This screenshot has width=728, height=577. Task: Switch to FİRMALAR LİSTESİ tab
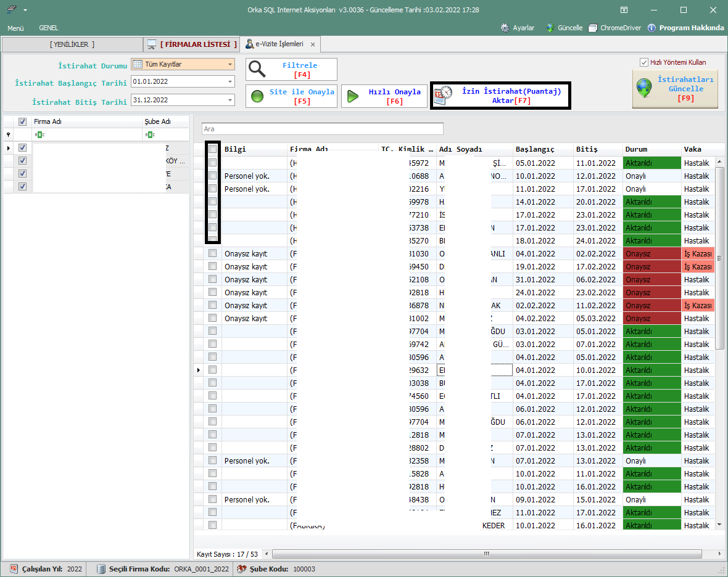[x=197, y=44]
